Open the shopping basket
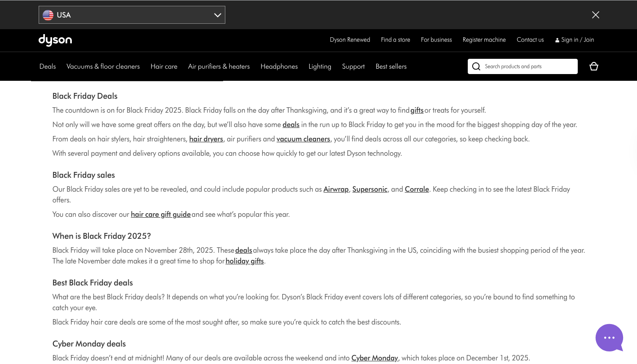This screenshot has height=364, width=637. coord(594,66)
